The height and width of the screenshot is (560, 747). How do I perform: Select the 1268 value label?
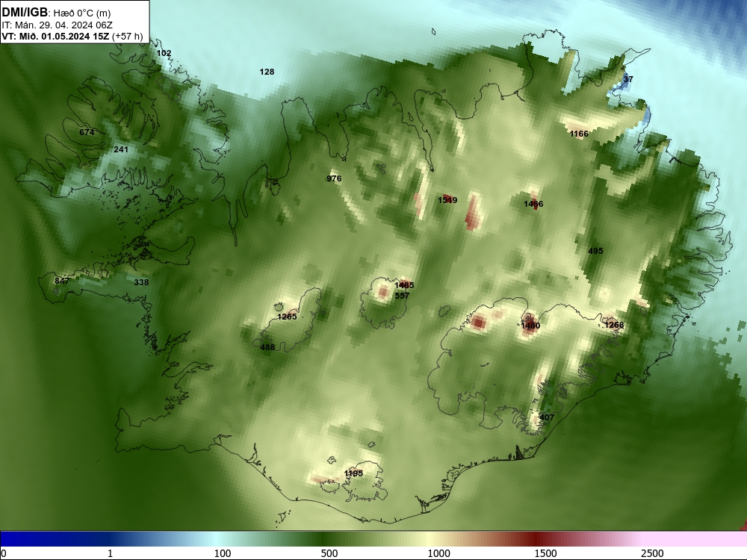pyautogui.click(x=613, y=326)
